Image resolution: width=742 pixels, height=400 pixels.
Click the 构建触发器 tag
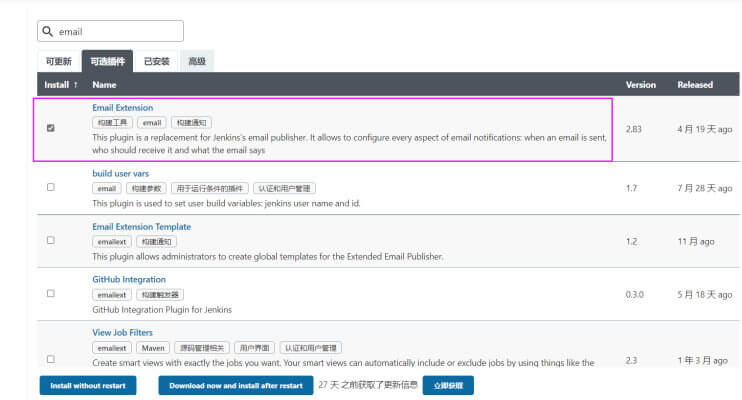click(160, 294)
